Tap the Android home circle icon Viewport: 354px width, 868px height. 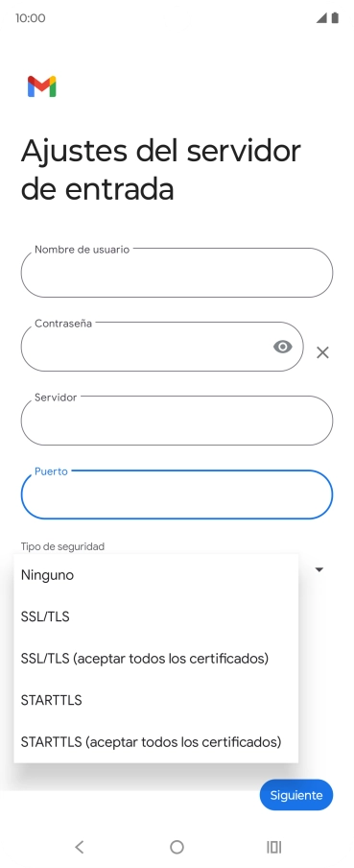177,847
